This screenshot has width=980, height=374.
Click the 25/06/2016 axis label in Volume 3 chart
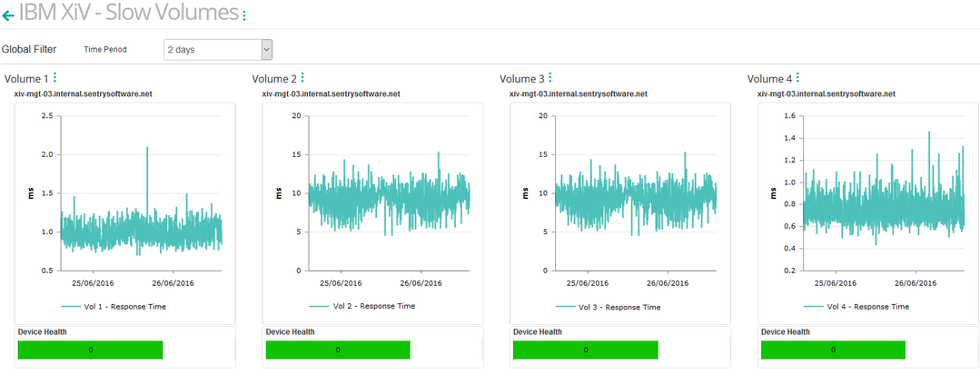coord(588,283)
